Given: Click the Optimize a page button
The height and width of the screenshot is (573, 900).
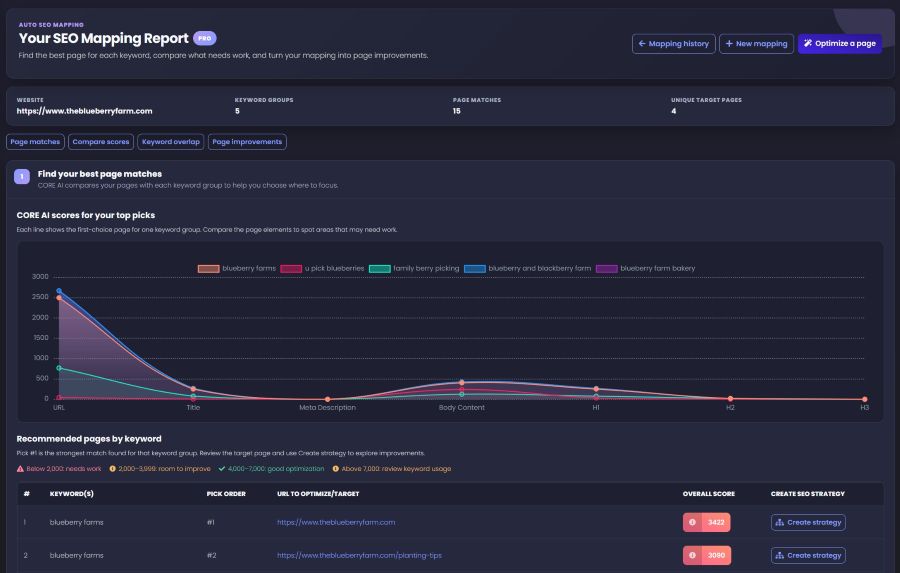Looking at the screenshot, I should [839, 44].
